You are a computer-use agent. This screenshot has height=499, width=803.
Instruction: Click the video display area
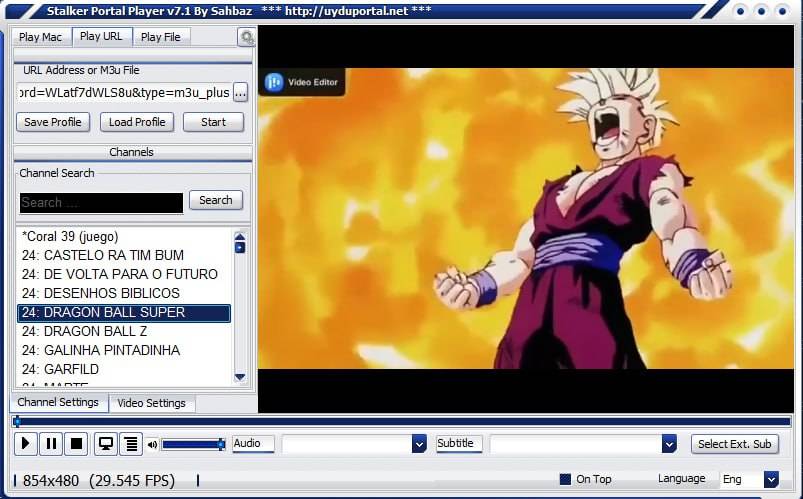(x=526, y=218)
